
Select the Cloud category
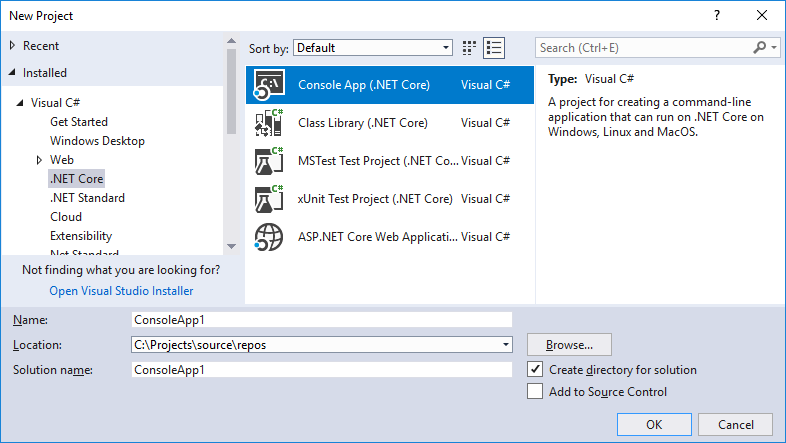[x=66, y=217]
